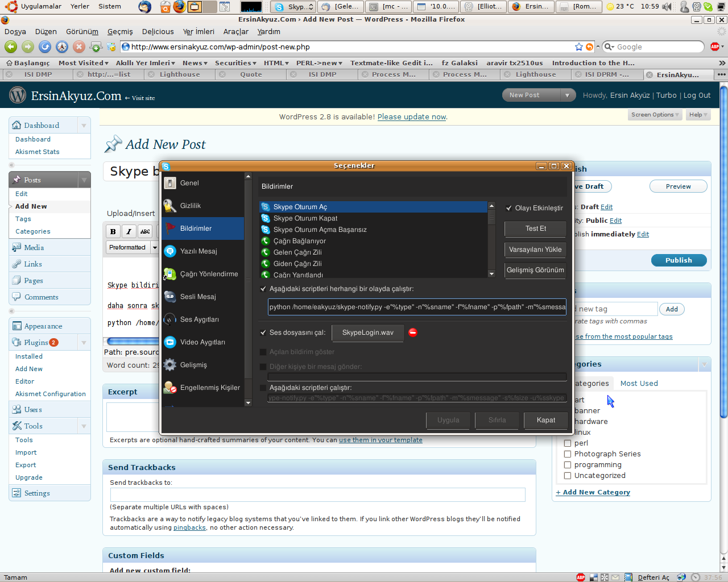The width and height of the screenshot is (728, 582).
Task: Open Çağrı Yönlendirme settings
Action: [x=202, y=274]
